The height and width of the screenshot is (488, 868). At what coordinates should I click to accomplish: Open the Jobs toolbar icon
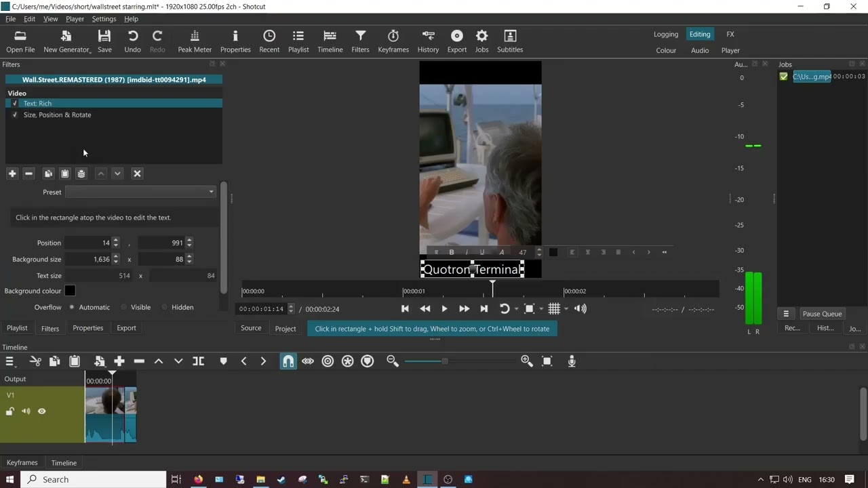(481, 41)
